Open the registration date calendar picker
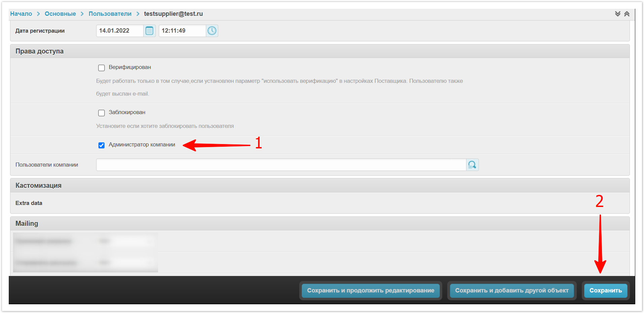 click(149, 31)
